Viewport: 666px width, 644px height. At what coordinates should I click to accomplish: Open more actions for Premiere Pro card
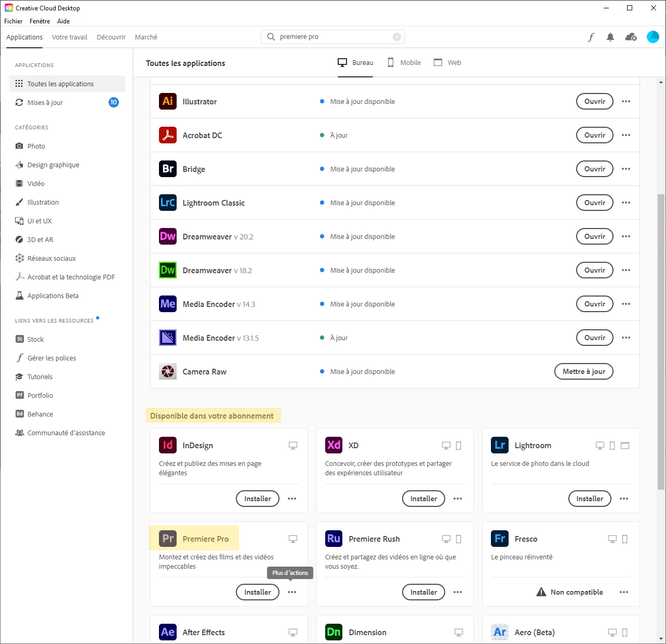click(x=292, y=592)
